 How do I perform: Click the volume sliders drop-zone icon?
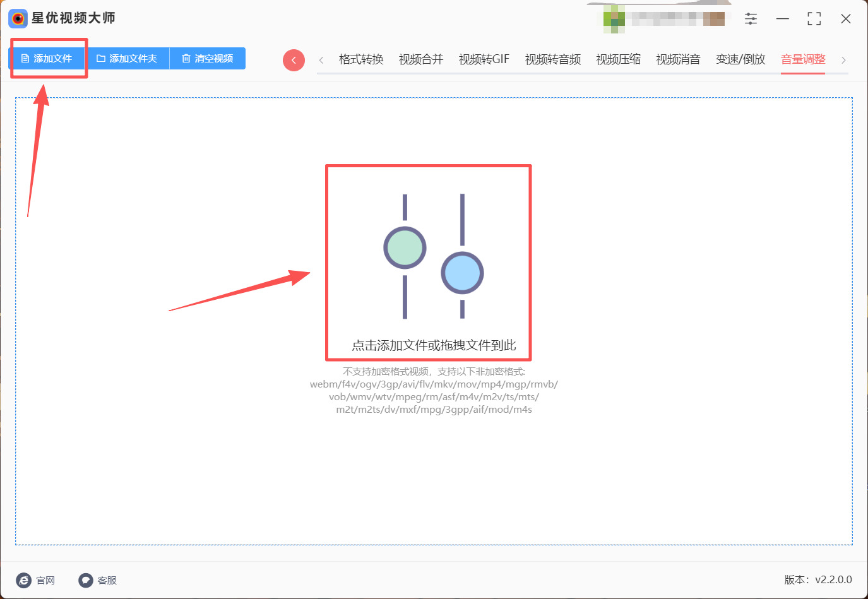click(x=434, y=256)
